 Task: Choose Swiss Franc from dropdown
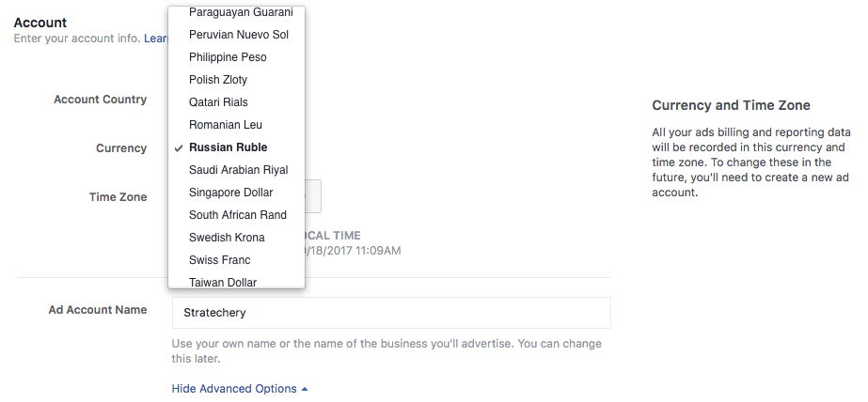220,260
